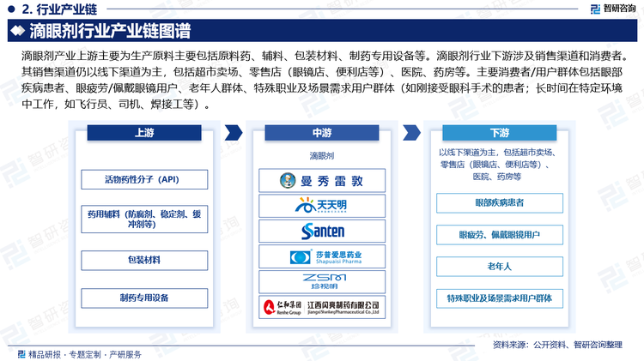Click the arrow between 上游 and 中游

(x=234, y=133)
